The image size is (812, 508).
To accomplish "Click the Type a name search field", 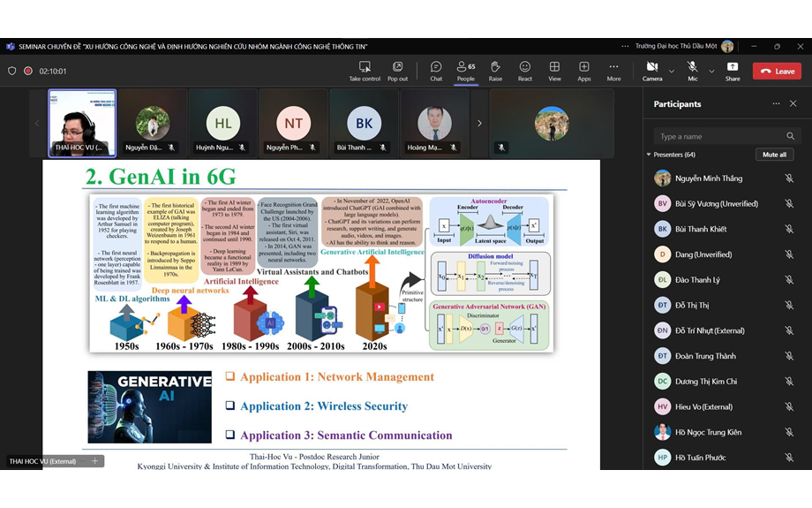I will (726, 136).
